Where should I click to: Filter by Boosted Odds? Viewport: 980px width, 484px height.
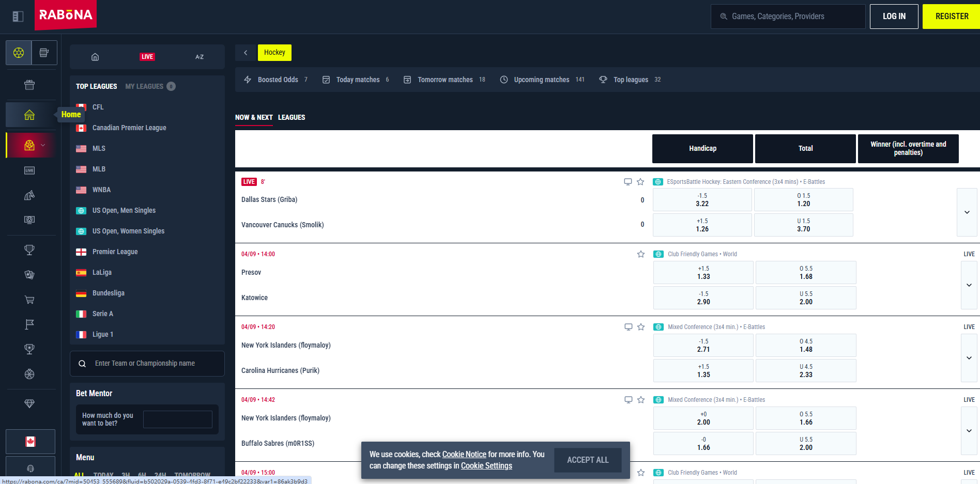click(x=276, y=80)
